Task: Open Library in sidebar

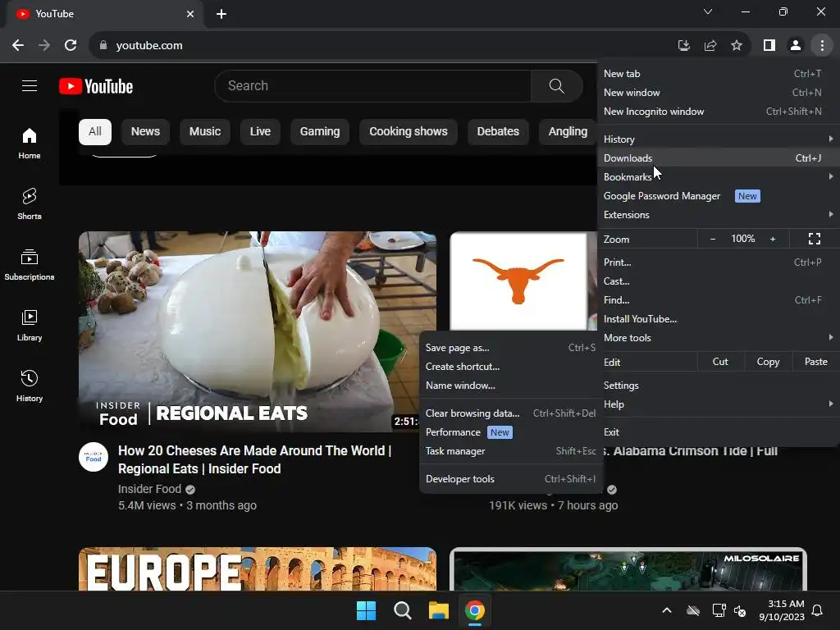Action: tap(30, 325)
